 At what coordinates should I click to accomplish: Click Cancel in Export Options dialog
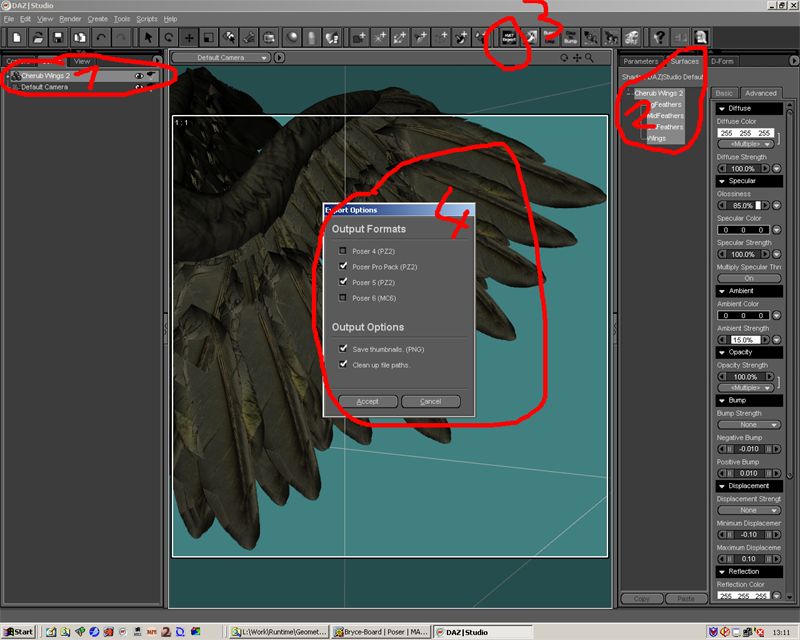click(x=431, y=401)
